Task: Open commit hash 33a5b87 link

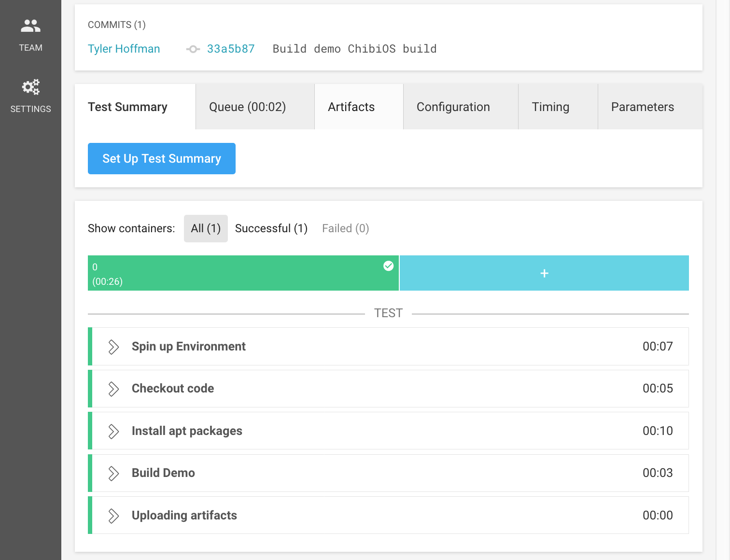Action: pos(231,49)
